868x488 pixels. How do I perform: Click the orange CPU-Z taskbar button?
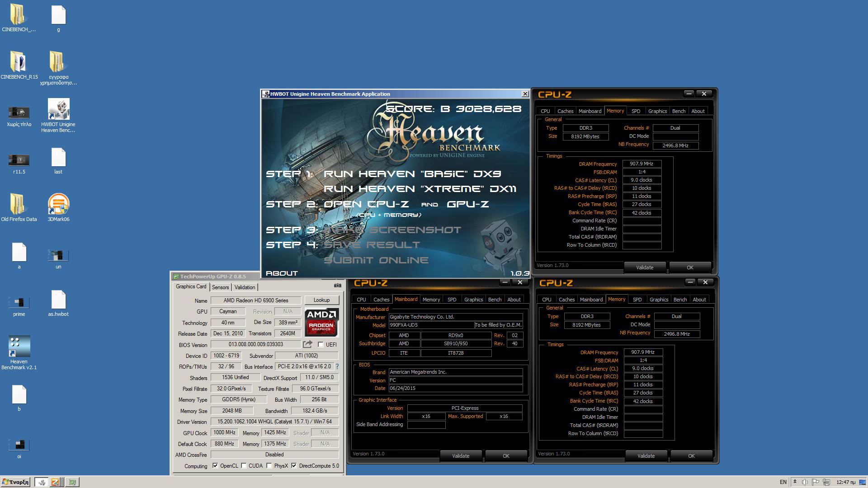click(55, 482)
